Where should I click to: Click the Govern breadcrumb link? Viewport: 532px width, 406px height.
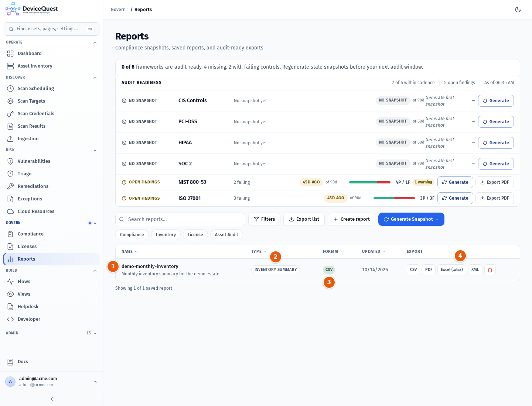pos(118,10)
